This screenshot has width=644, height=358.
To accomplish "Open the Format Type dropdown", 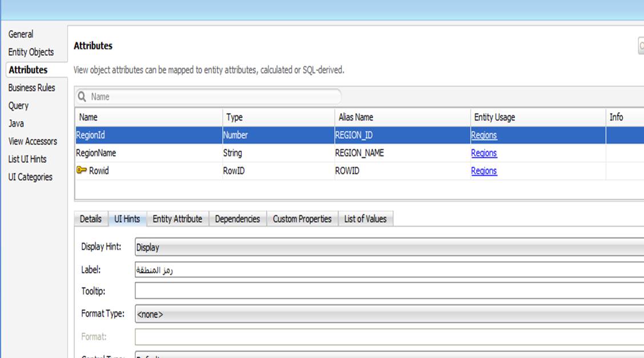I will (388, 314).
